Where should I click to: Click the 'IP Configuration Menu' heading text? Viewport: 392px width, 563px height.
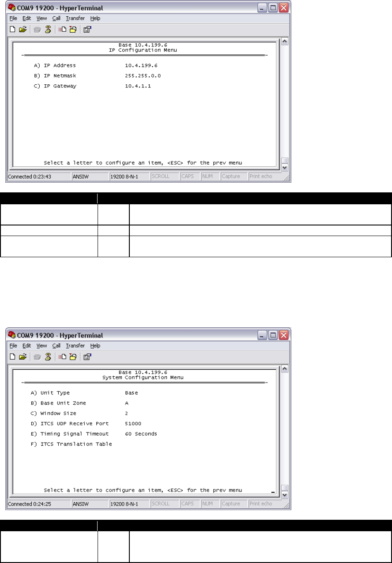(143, 50)
